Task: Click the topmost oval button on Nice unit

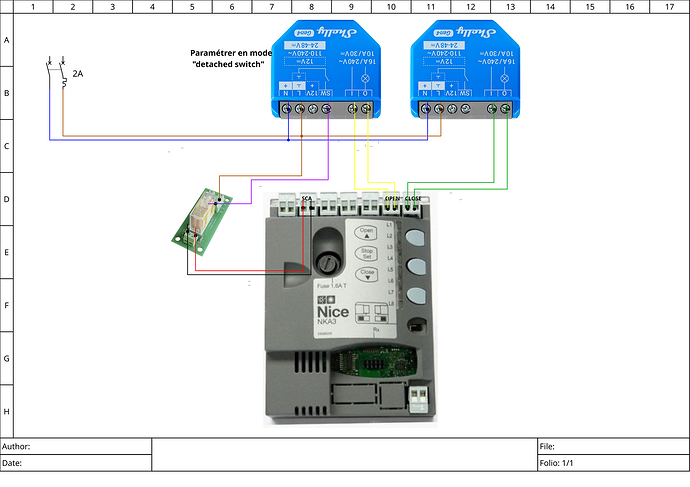Action: coord(415,238)
